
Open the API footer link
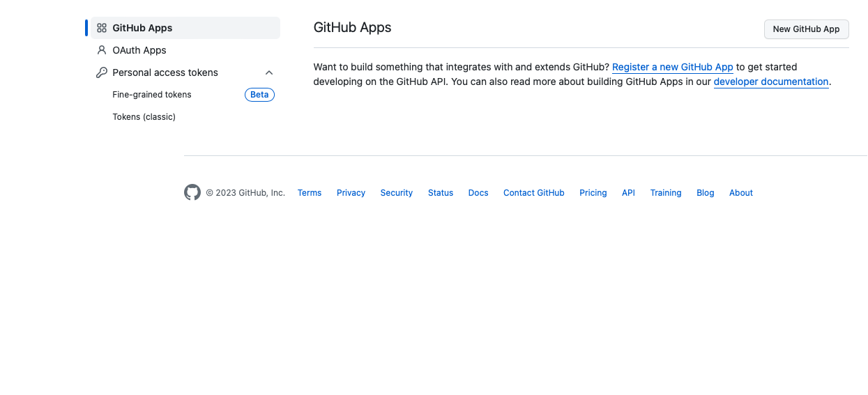[628, 193]
